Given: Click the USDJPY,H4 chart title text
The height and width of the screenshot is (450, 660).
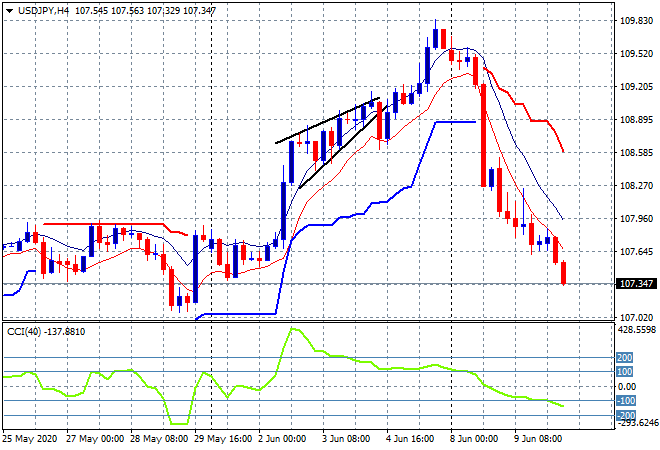Looking at the screenshot, I should [x=43, y=11].
